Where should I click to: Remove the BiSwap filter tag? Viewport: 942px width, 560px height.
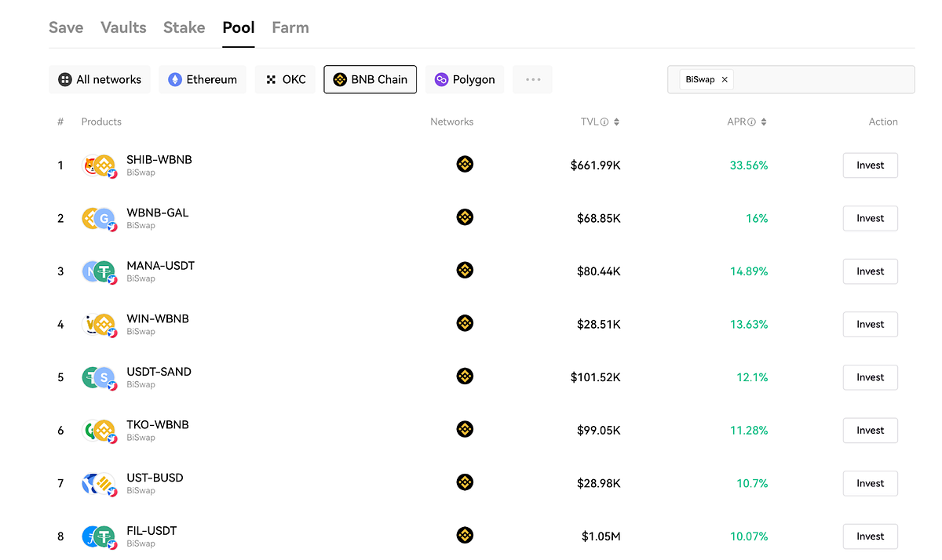click(x=725, y=79)
